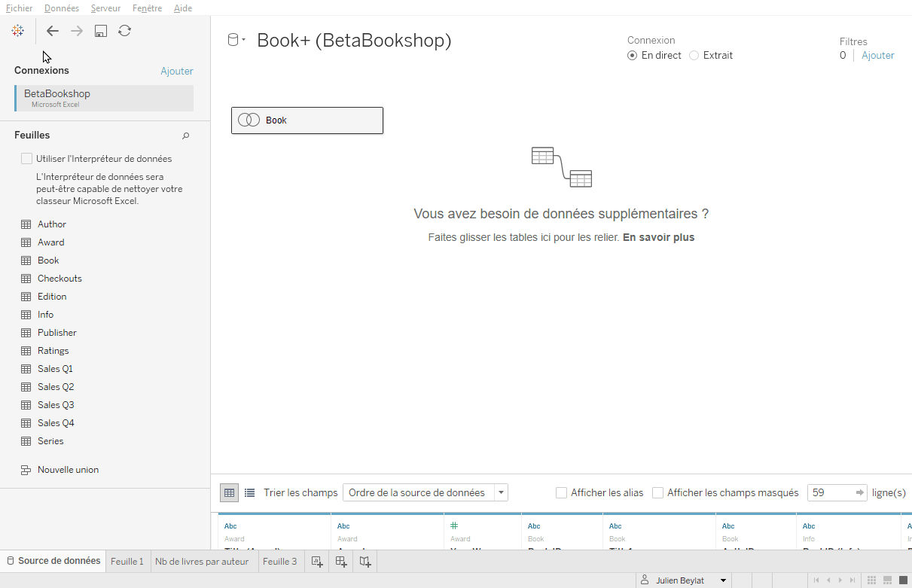Apply row limit with the arrow icon
This screenshot has width=912, height=588.
[x=860, y=492]
